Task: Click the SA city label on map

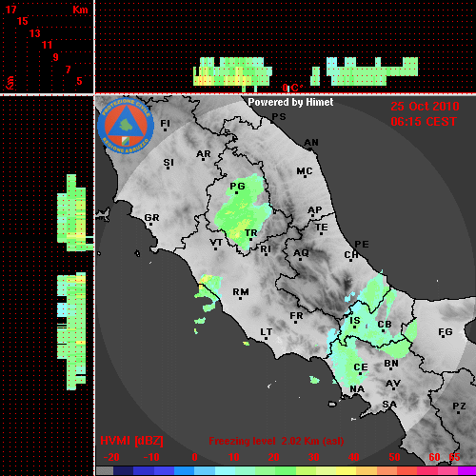Action: click(389, 405)
